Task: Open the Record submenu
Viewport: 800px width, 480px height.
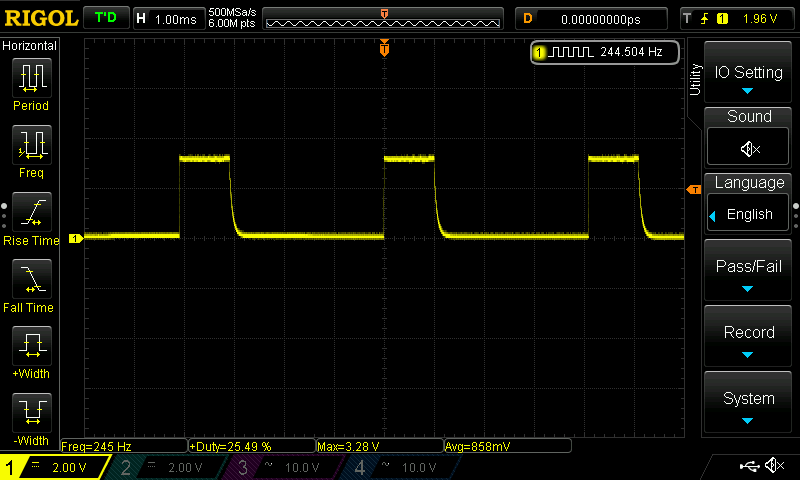Action: click(x=748, y=337)
